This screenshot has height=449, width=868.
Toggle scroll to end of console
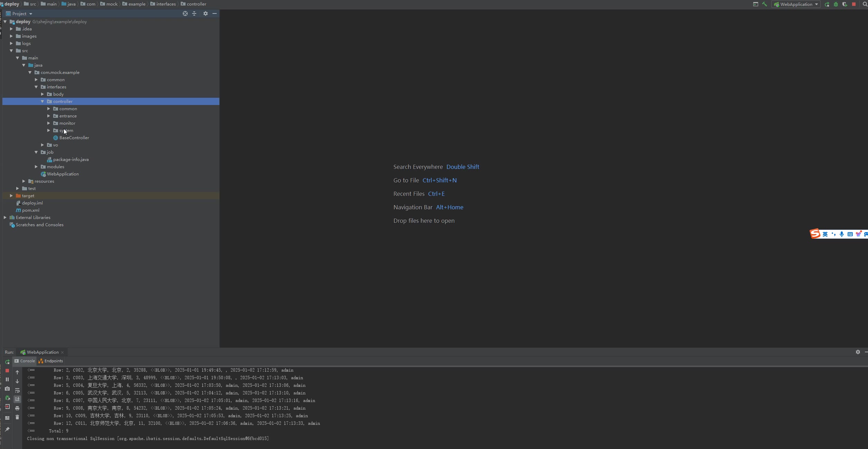pos(17,399)
